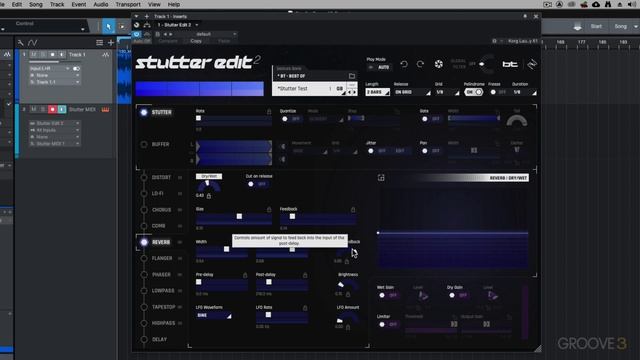Image resolution: width=640 pixels, height=360 pixels.
Task: Open the Transport menu
Action: [x=128, y=4]
